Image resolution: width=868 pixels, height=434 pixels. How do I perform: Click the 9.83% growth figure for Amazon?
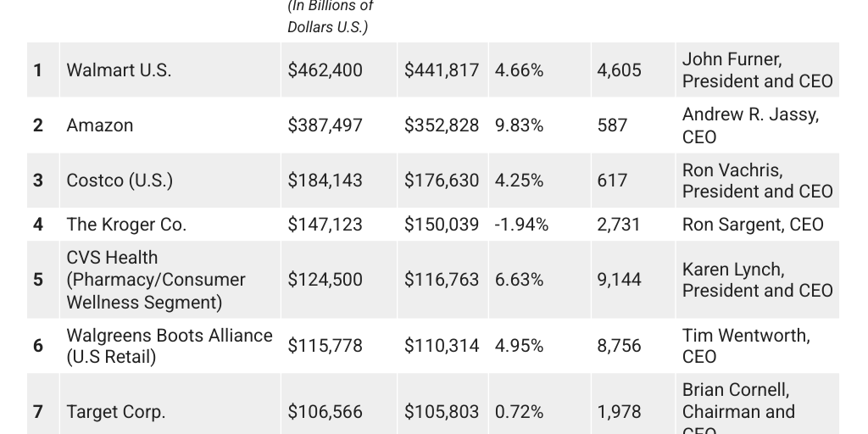pyautogui.click(x=519, y=125)
